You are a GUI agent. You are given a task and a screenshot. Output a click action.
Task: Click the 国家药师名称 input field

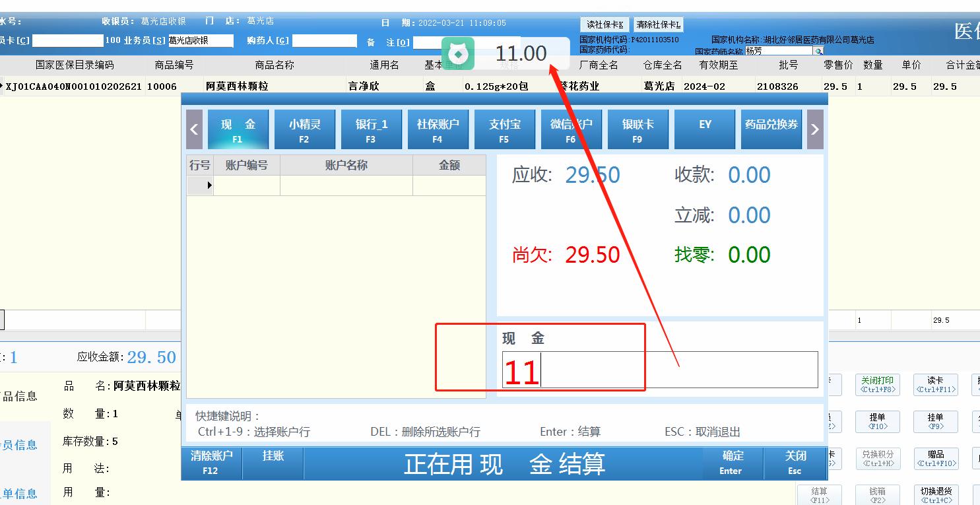(779, 51)
